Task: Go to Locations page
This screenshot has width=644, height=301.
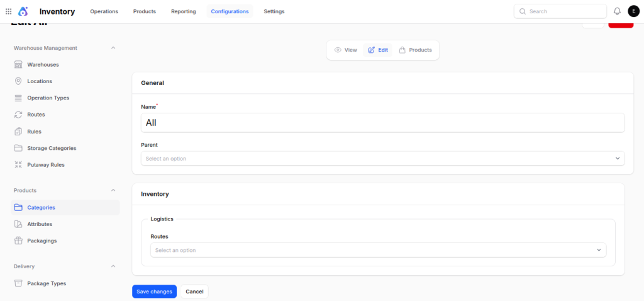Action: point(65,81)
